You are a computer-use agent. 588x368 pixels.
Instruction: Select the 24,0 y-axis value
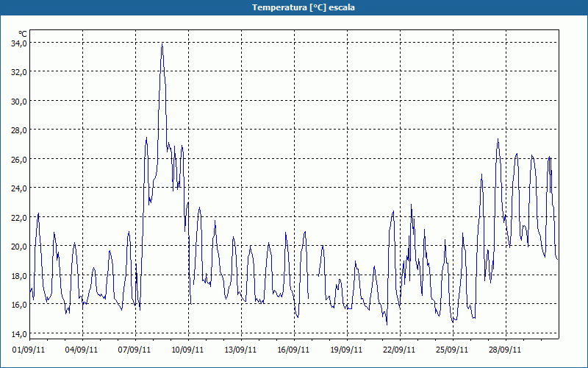(x=19, y=188)
